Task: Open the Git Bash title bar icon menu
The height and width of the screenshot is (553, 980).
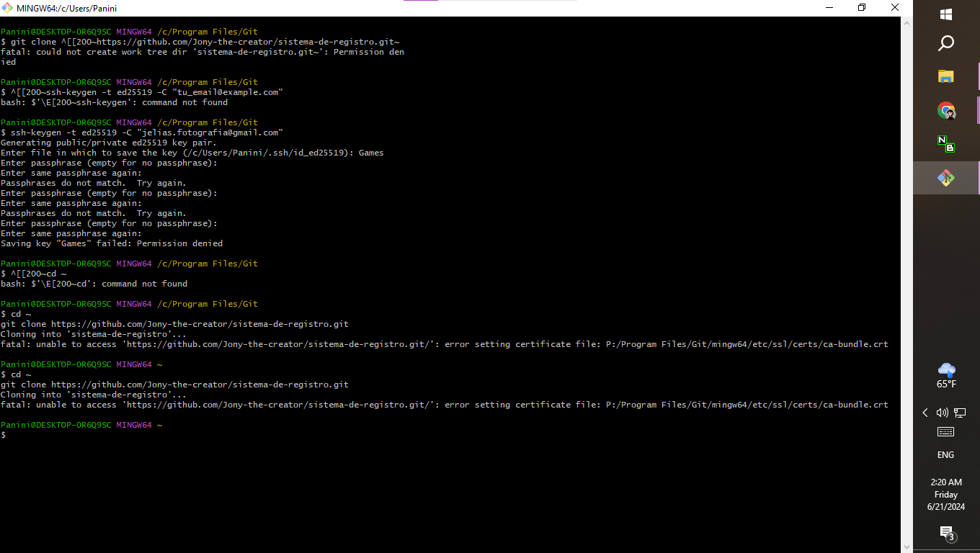Action: (7, 8)
